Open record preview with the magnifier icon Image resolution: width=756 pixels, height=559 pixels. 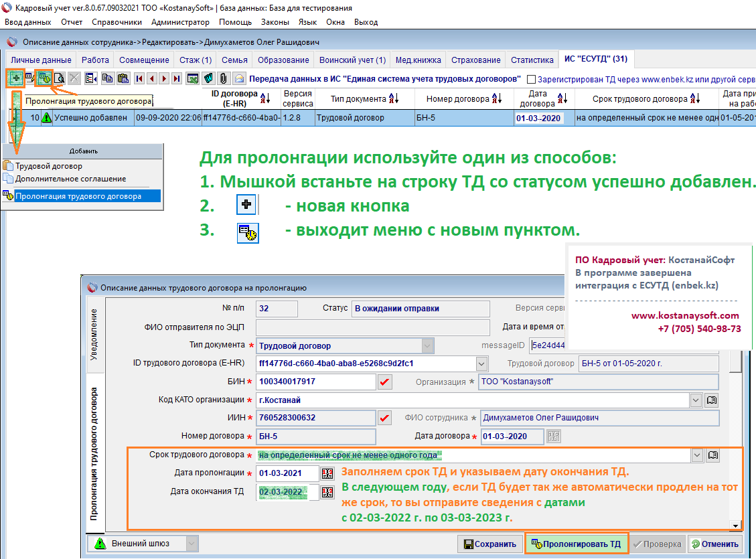pyautogui.click(x=60, y=78)
